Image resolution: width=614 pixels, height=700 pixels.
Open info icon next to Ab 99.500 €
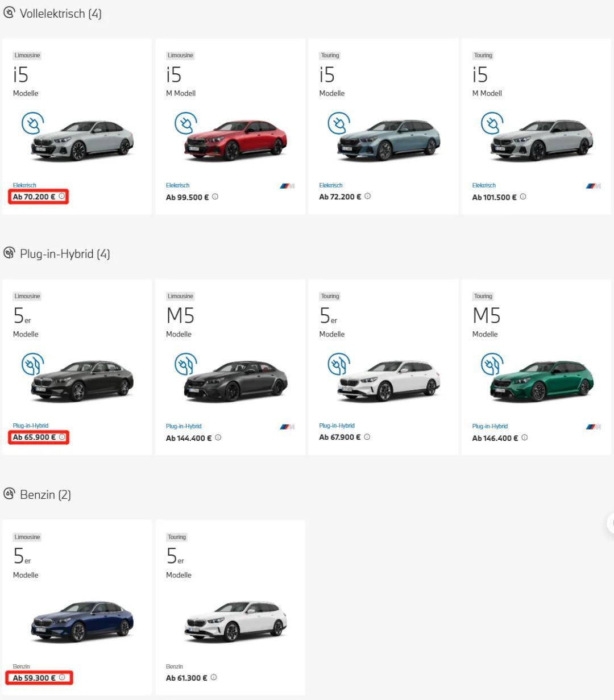(x=215, y=197)
